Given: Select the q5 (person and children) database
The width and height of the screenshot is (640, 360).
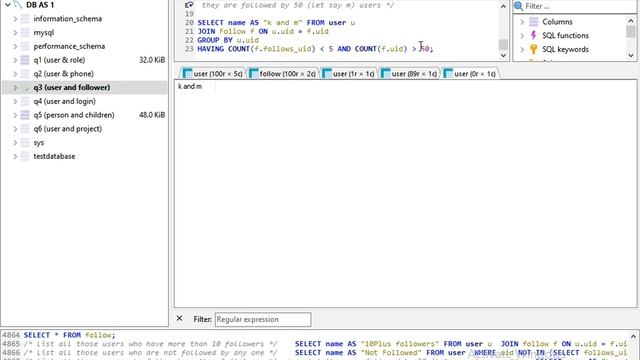Looking at the screenshot, I should (x=74, y=115).
